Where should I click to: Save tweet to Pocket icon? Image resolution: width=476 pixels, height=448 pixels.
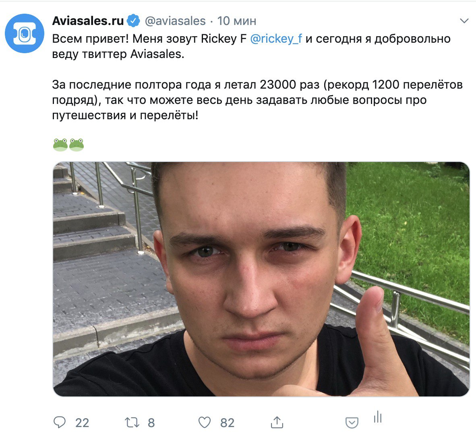tap(352, 423)
